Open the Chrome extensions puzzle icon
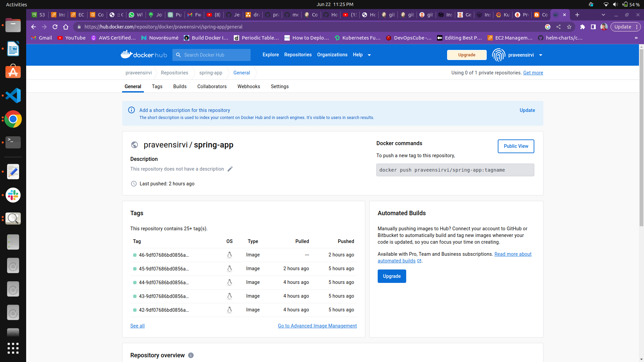This screenshot has width=644, height=362. pos(583,27)
